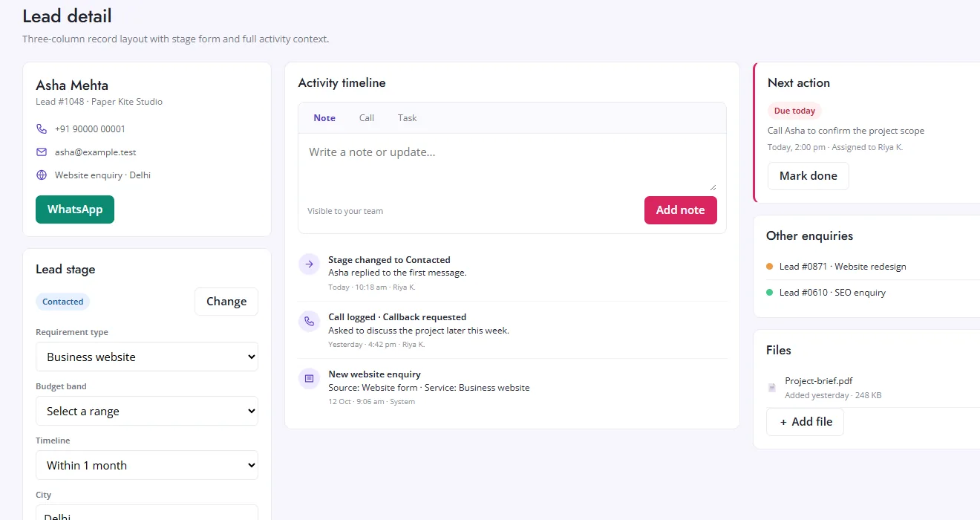The width and height of the screenshot is (980, 520).
Task: Click the Add note button
Action: click(x=681, y=210)
